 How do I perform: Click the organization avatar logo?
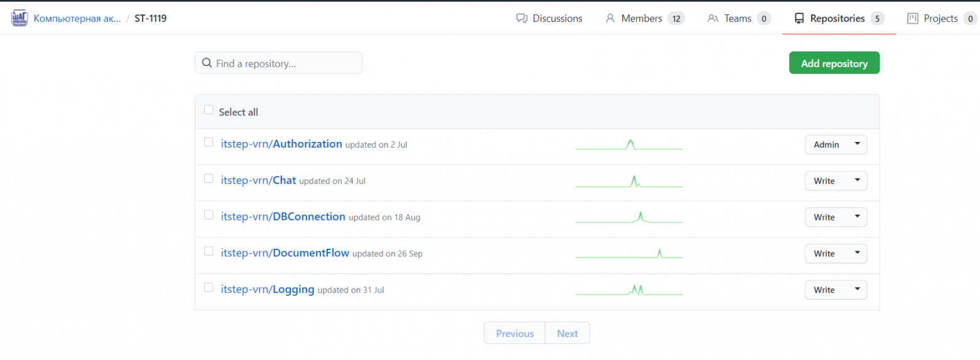(x=19, y=18)
